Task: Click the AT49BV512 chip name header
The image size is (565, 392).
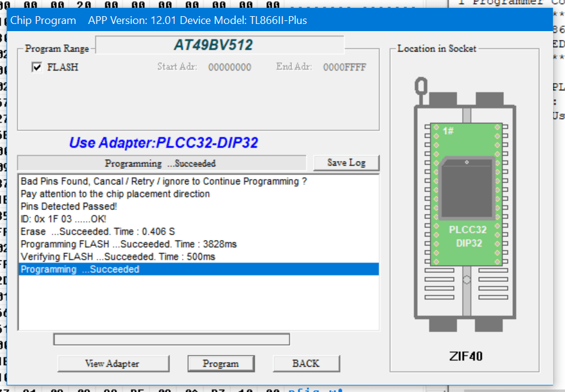Action: [x=220, y=45]
